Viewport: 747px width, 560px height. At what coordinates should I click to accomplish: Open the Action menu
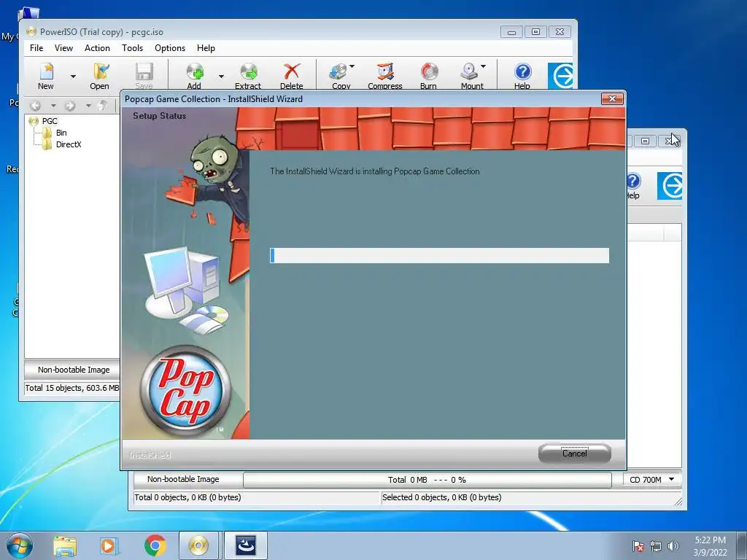point(97,48)
